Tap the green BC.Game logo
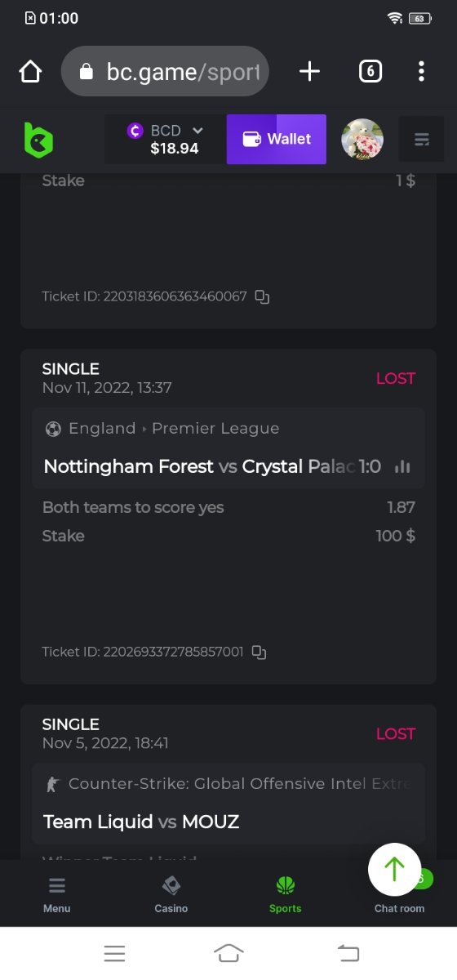Viewport: 457px width, 980px height. point(38,140)
